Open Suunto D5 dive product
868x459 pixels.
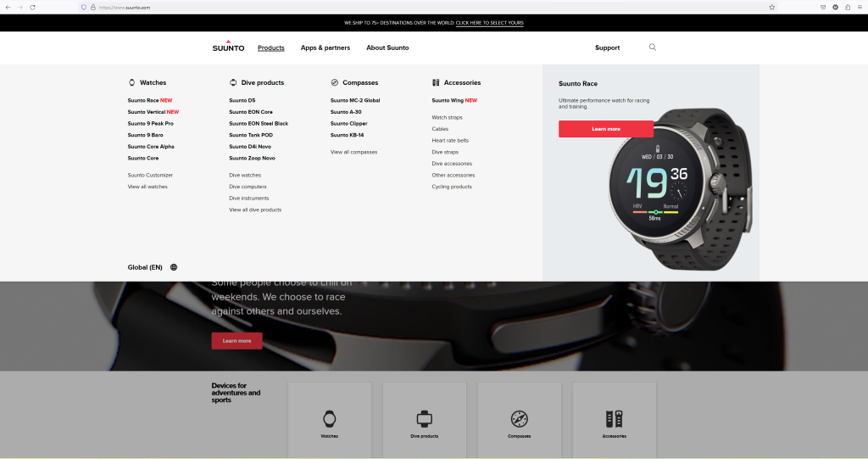[x=242, y=100]
